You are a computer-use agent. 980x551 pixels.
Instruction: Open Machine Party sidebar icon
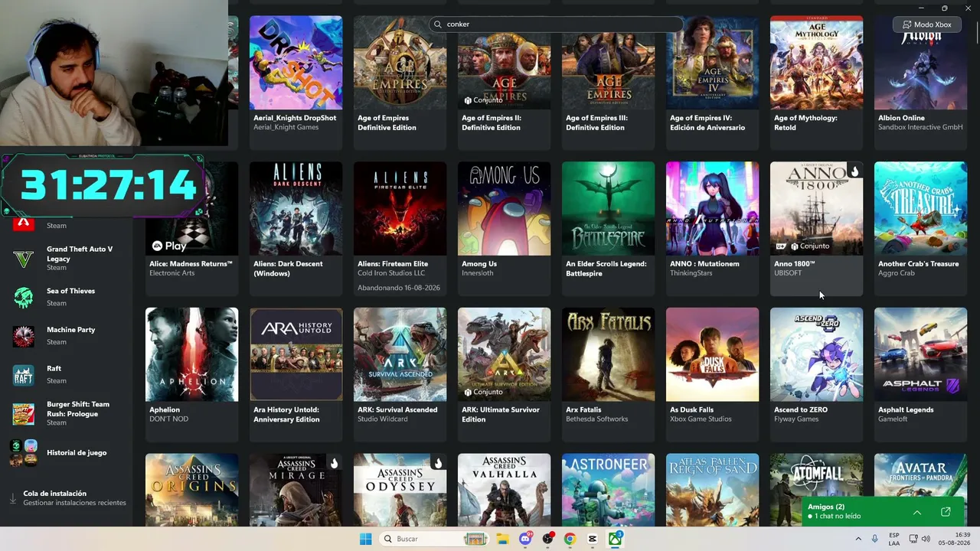(24, 336)
